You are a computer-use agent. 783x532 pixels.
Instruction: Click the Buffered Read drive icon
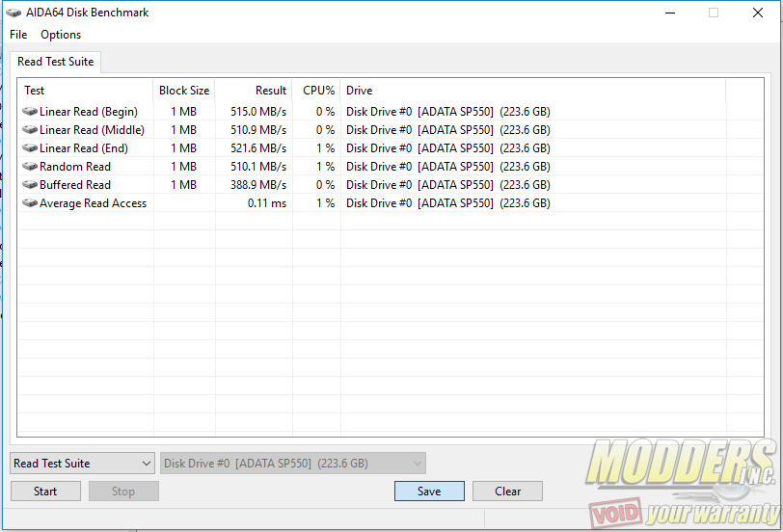pyautogui.click(x=30, y=184)
